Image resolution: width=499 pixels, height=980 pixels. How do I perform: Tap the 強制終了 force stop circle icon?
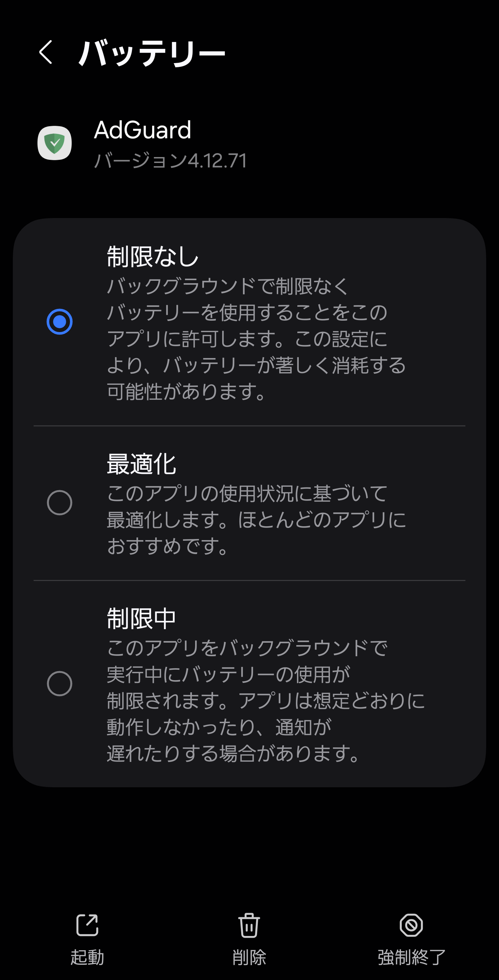click(411, 925)
